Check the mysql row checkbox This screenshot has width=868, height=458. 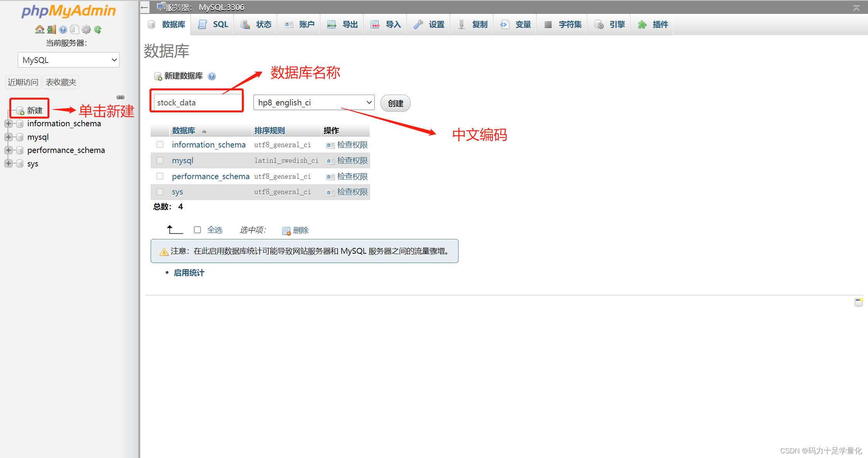tap(160, 160)
